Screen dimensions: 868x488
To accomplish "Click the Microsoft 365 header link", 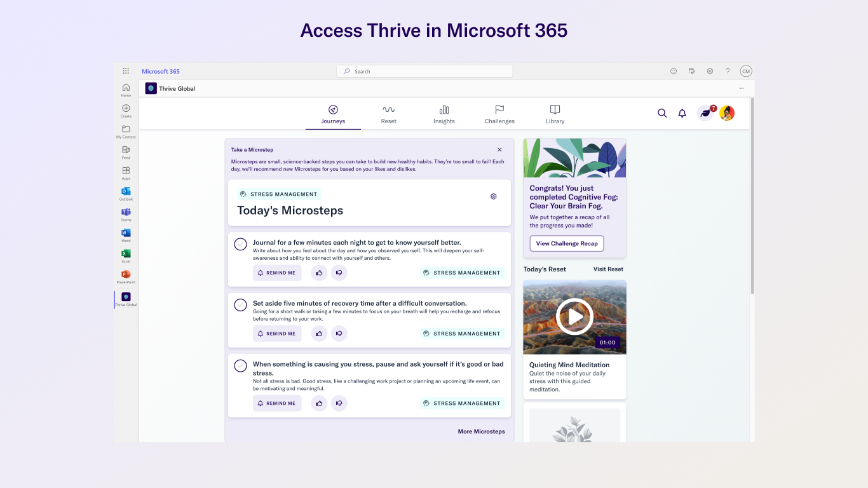I will coord(161,71).
